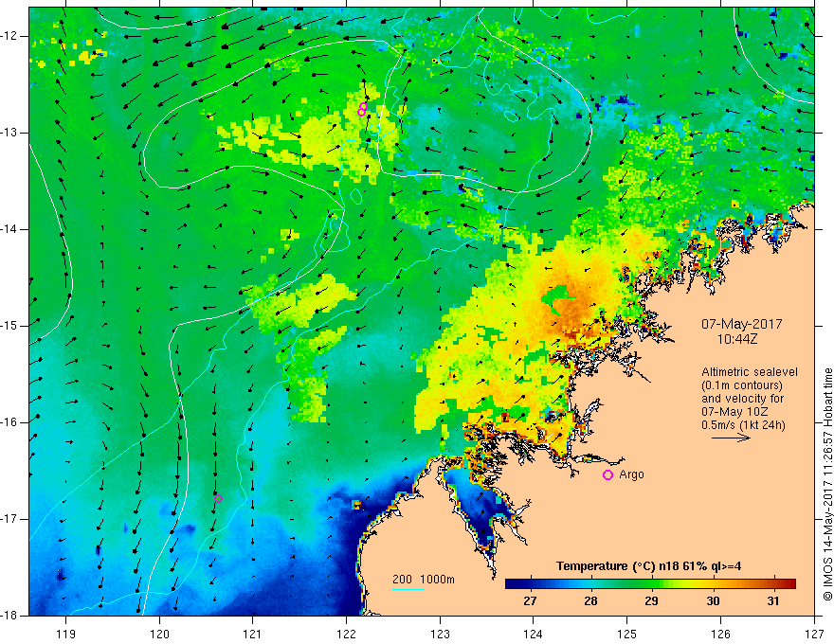
Task: Click the '200' isobath depth label
Action: [402, 580]
